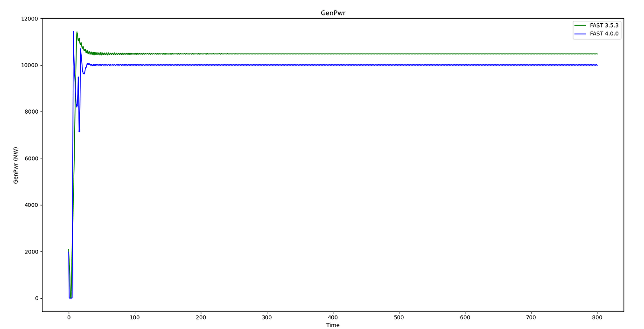
Task: Open the x-axis Time label
Action: tap(332, 325)
